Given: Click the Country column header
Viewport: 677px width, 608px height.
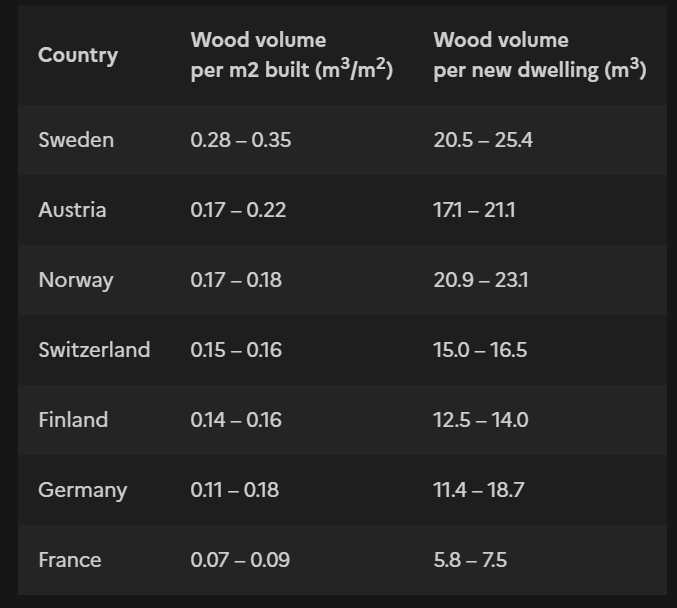Looking at the screenshot, I should pos(78,55).
